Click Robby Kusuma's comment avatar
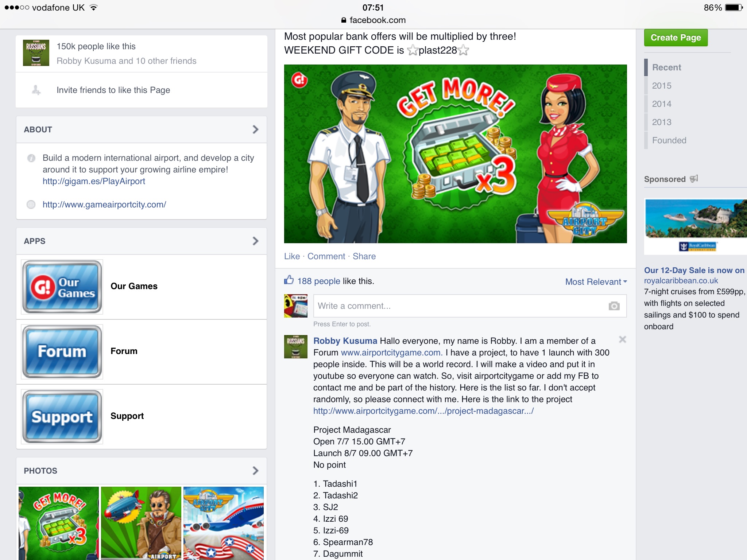The width and height of the screenshot is (747, 560). tap(295, 347)
